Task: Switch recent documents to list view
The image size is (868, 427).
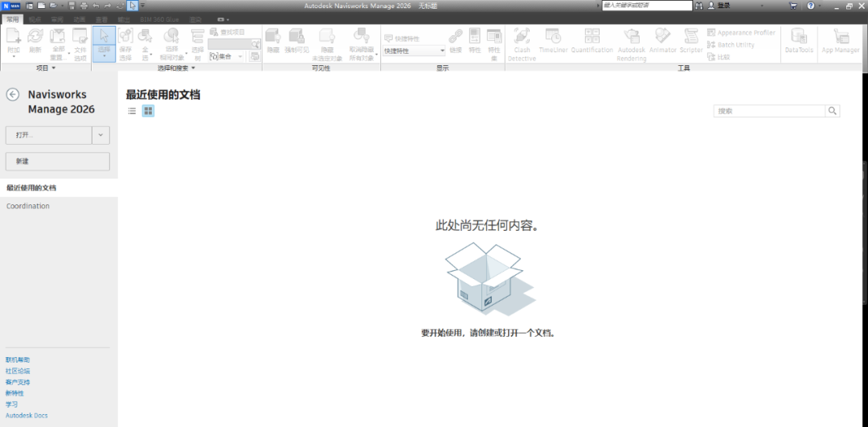Action: (x=133, y=111)
